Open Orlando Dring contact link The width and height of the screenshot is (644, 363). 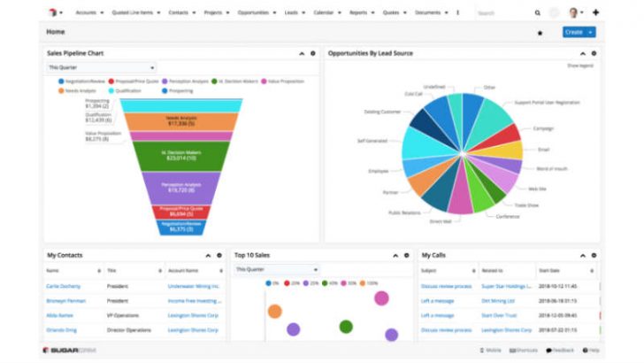click(x=62, y=330)
